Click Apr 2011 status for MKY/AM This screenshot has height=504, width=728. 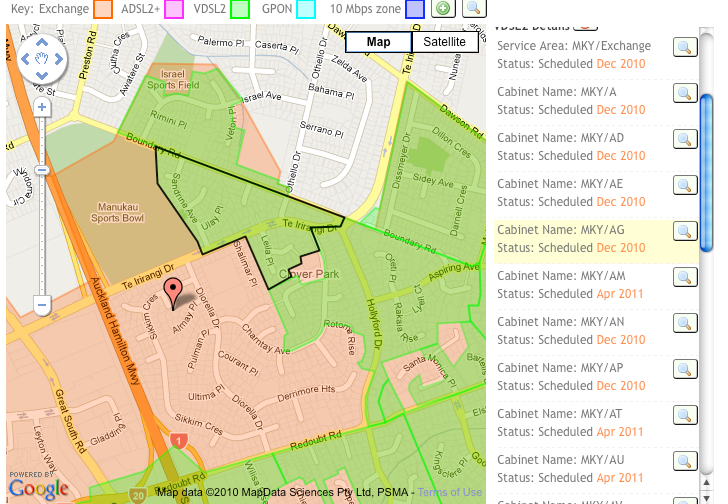[620, 294]
